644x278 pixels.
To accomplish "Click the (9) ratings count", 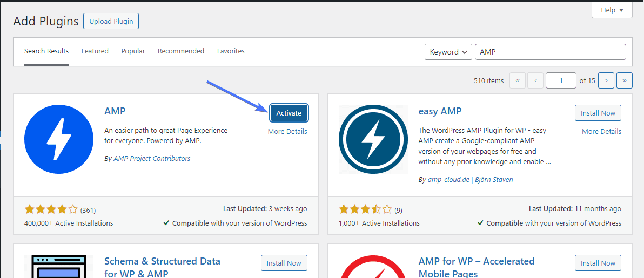I will [x=398, y=211].
